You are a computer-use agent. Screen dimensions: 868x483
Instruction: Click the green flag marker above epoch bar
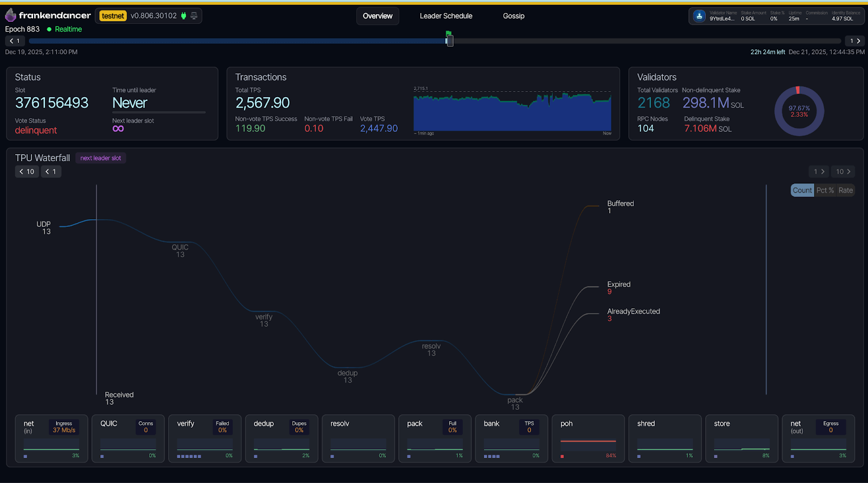point(449,34)
